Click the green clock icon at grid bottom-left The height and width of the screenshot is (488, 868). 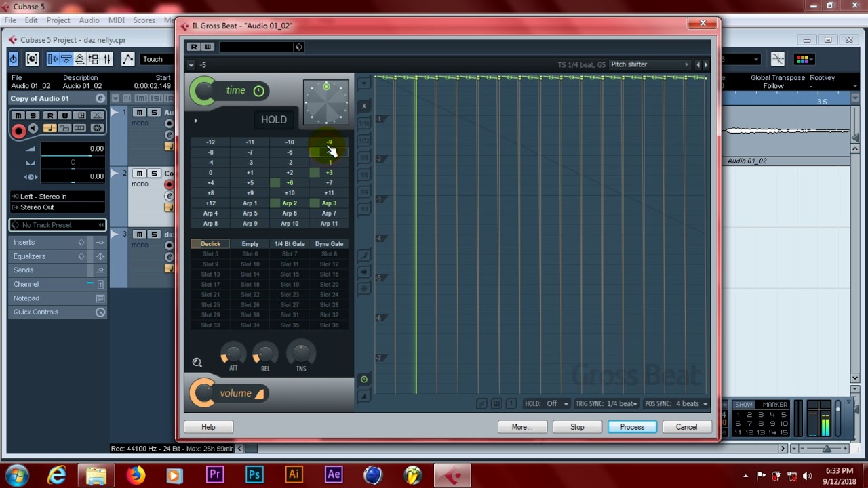click(364, 380)
